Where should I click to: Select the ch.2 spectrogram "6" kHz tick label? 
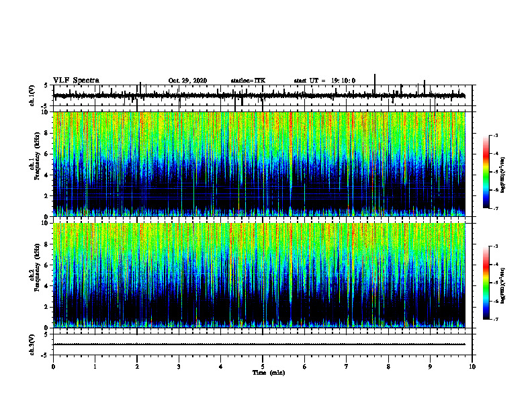(x=47, y=265)
